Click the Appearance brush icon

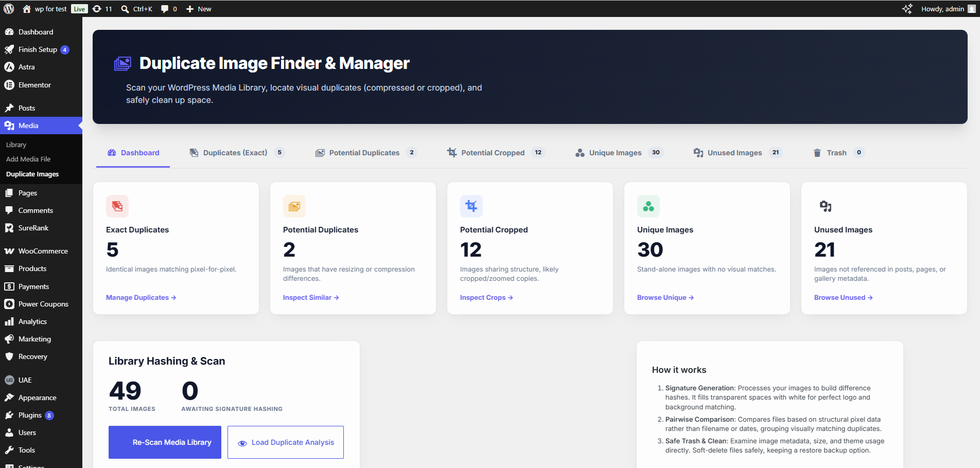pyautogui.click(x=9, y=398)
